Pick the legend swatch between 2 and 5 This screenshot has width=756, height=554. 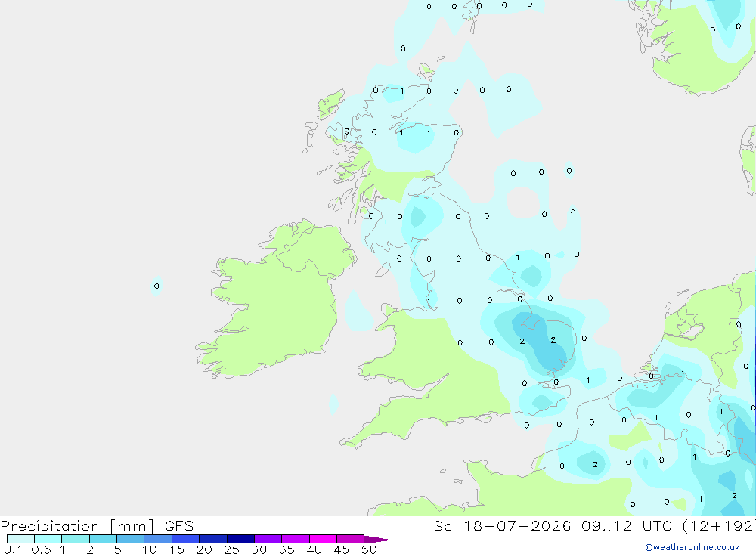coord(103,539)
